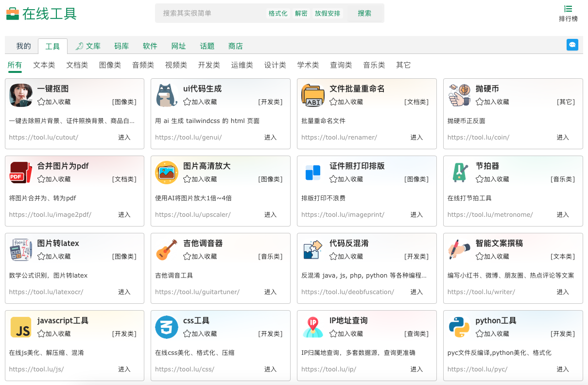Switch to the 软件 tab
Image resolution: width=588 pixels, height=385 pixels.
click(150, 46)
